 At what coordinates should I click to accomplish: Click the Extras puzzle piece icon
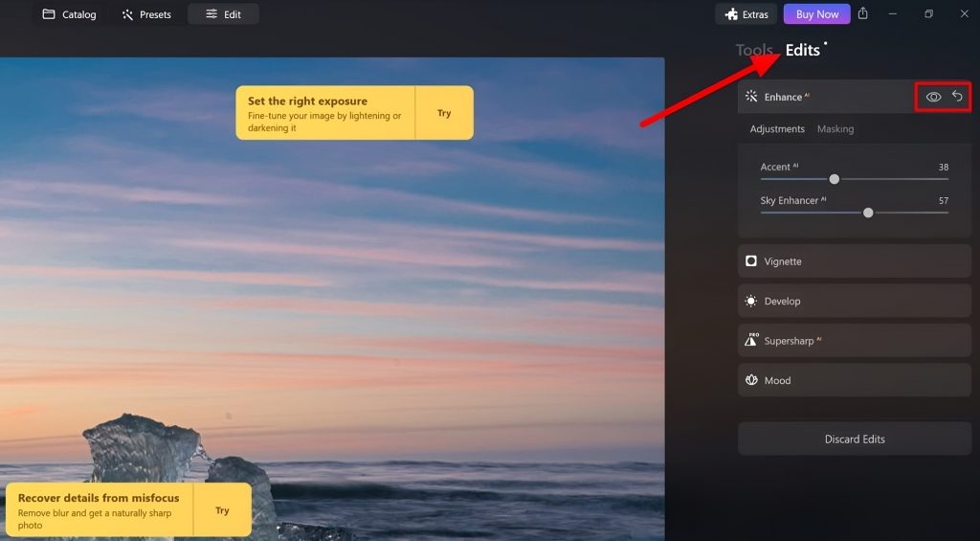click(x=731, y=14)
